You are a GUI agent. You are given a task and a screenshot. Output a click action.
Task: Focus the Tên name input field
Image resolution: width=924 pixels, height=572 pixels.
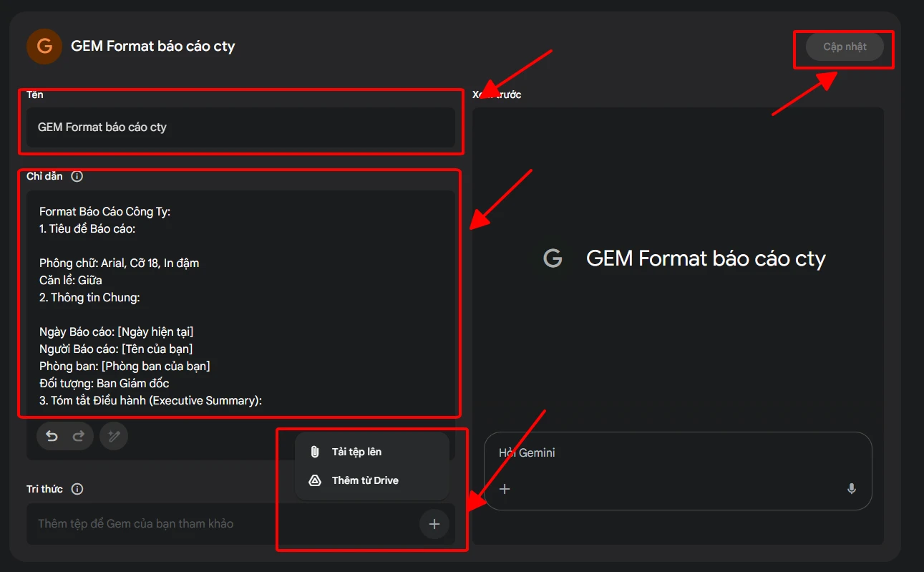(x=240, y=127)
